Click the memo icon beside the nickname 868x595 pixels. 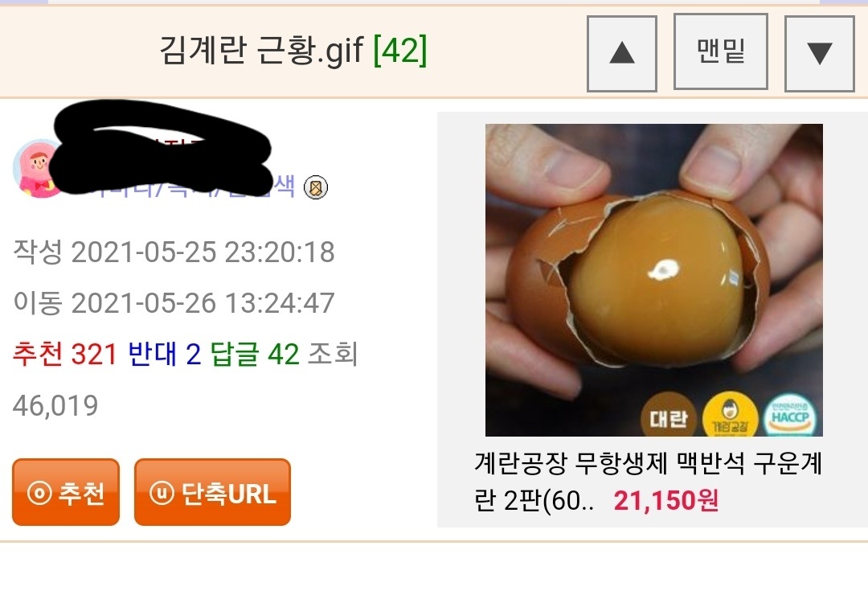click(316, 187)
